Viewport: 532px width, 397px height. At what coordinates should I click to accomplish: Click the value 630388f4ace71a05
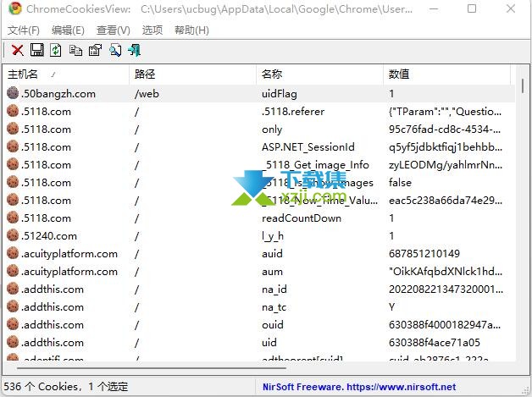click(435, 343)
